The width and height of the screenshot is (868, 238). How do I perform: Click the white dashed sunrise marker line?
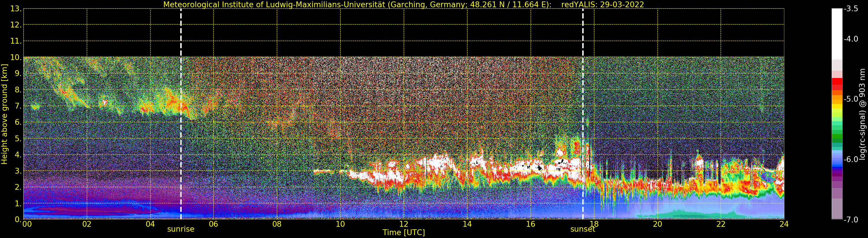(x=181, y=114)
